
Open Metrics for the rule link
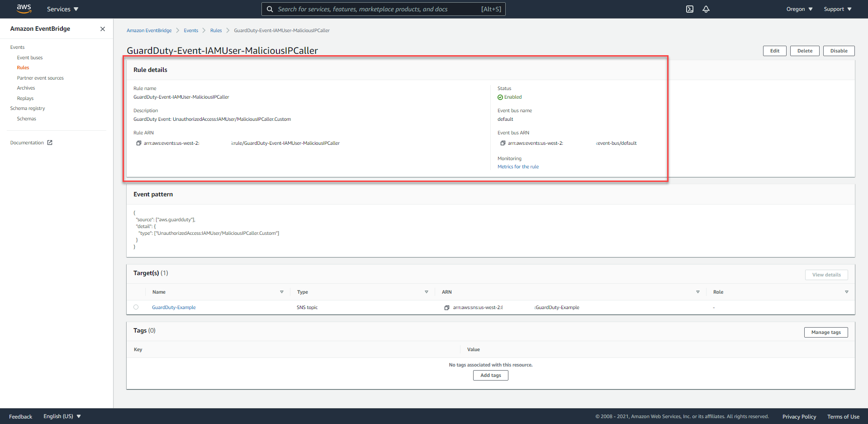(x=518, y=167)
